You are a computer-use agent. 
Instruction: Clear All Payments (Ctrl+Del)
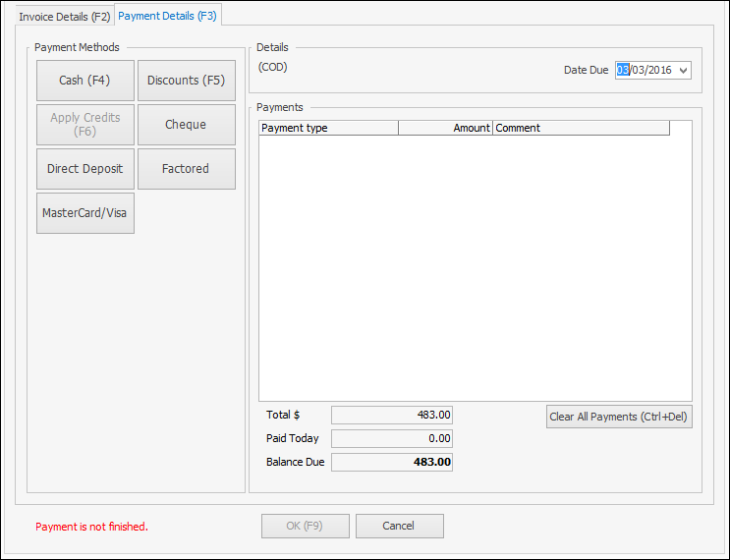coord(619,417)
